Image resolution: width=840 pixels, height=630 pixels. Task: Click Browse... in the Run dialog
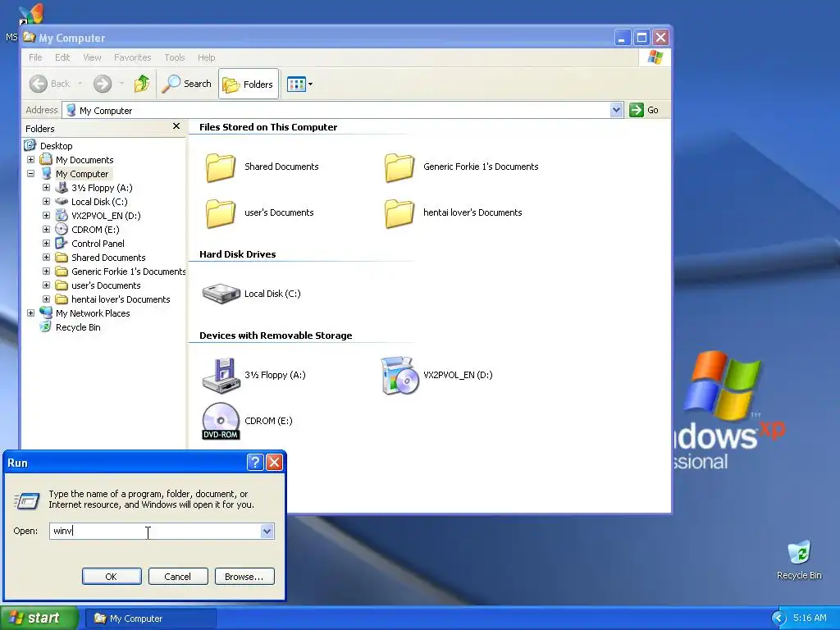pyautogui.click(x=244, y=577)
